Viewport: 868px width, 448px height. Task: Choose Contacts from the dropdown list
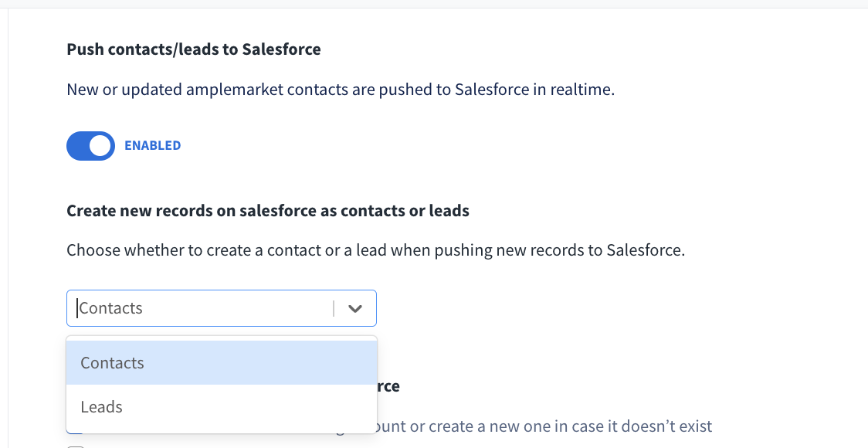113,363
